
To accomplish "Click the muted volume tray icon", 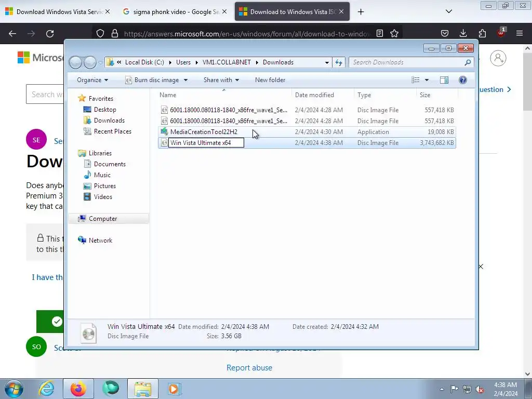I will pyautogui.click(x=480, y=389).
